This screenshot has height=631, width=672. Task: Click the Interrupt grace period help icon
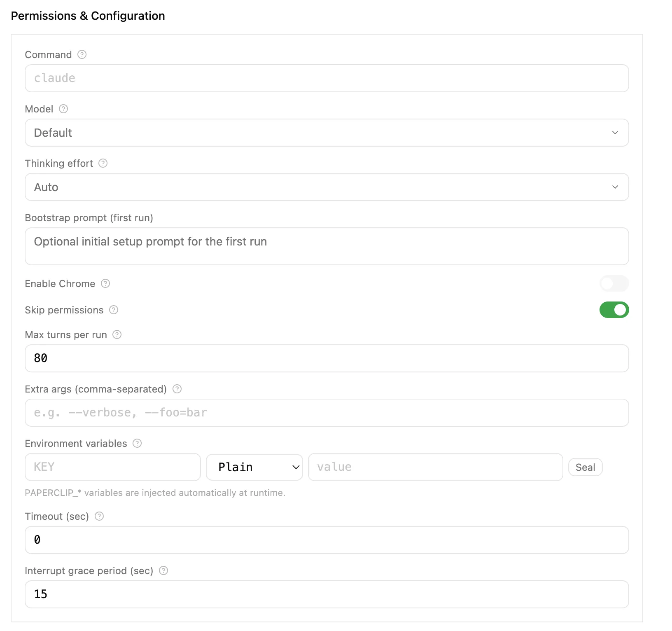click(x=163, y=570)
